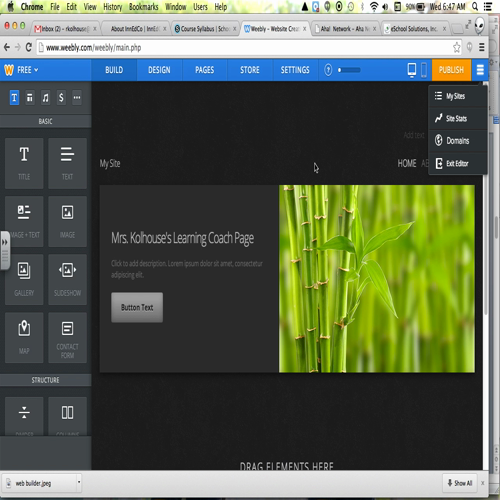Click the Weebly W logo
The height and width of the screenshot is (500, 500).
(x=9, y=70)
